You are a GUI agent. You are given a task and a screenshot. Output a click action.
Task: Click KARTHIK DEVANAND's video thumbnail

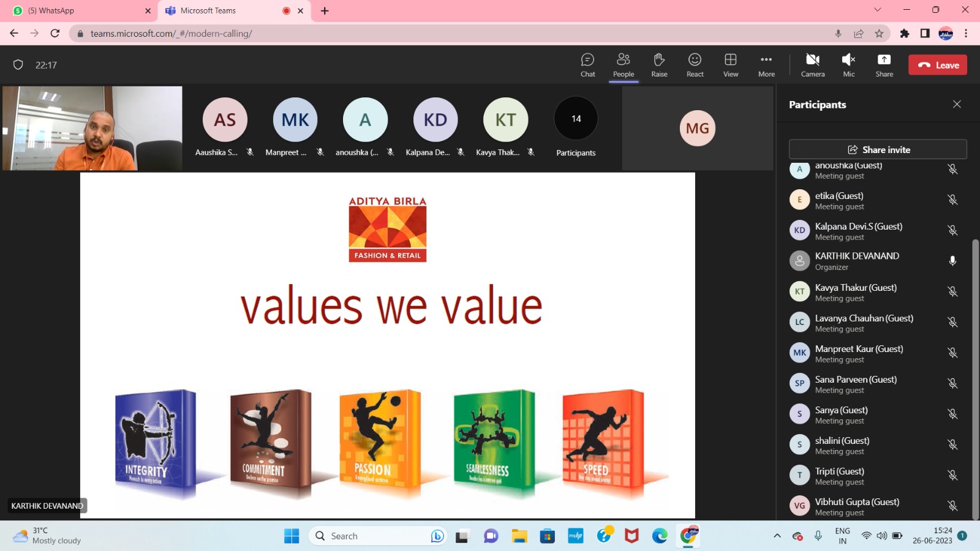[x=92, y=128]
